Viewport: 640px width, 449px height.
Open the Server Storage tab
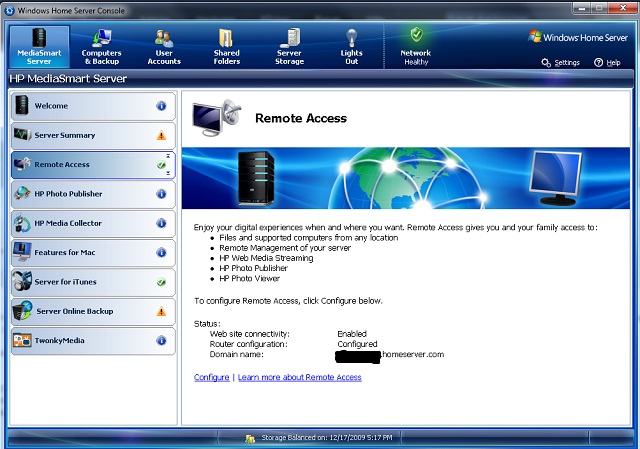point(289,46)
